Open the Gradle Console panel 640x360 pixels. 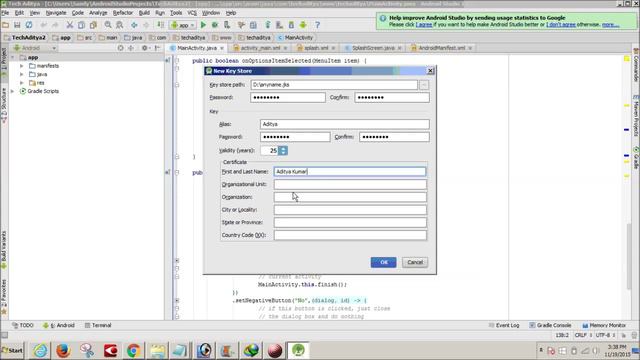[550, 325]
